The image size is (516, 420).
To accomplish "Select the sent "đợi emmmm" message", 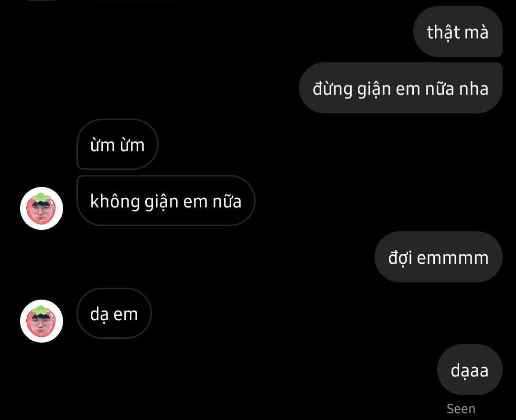I will coord(438,257).
